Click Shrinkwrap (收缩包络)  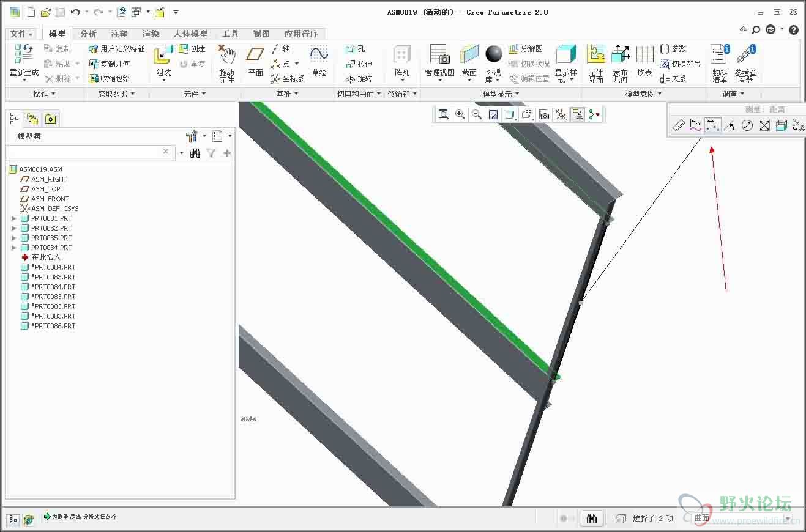(110, 79)
